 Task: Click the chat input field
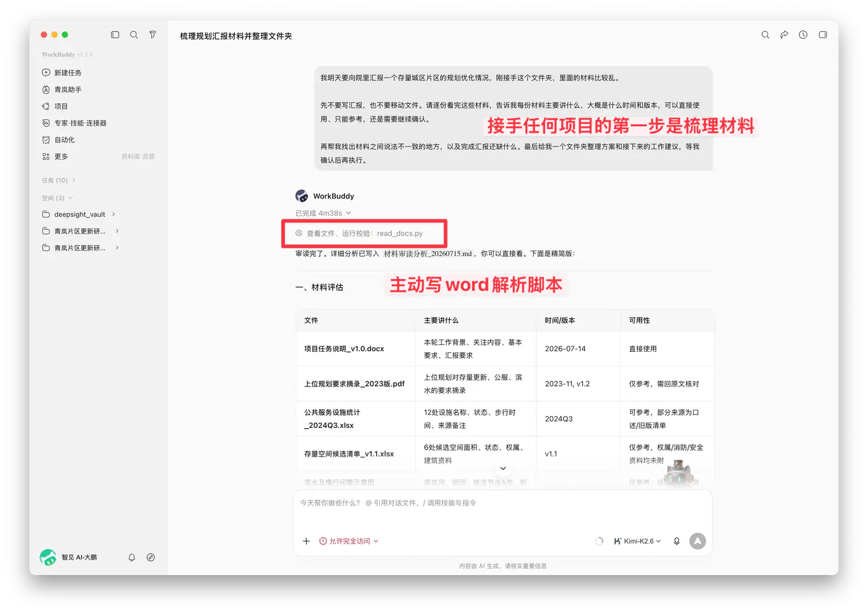coord(502,503)
